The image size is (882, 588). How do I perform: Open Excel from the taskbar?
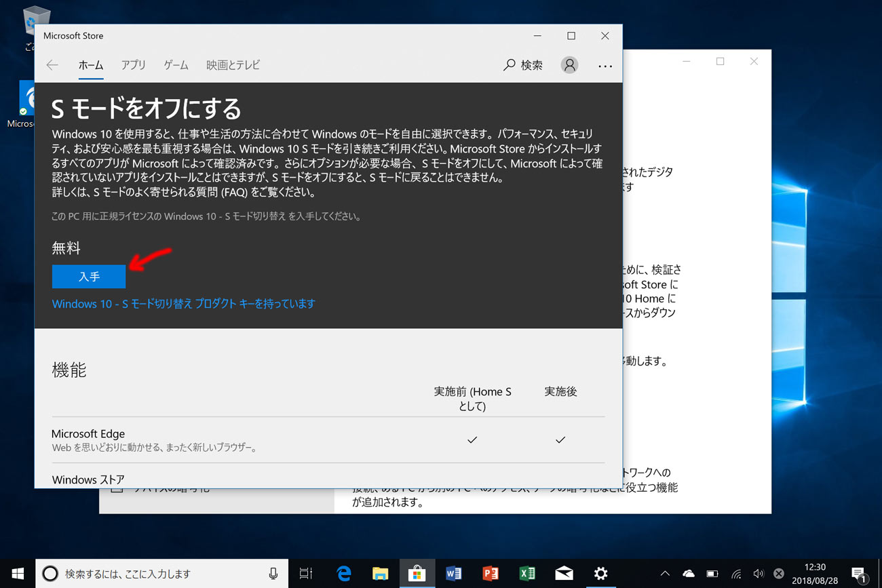coord(527,574)
